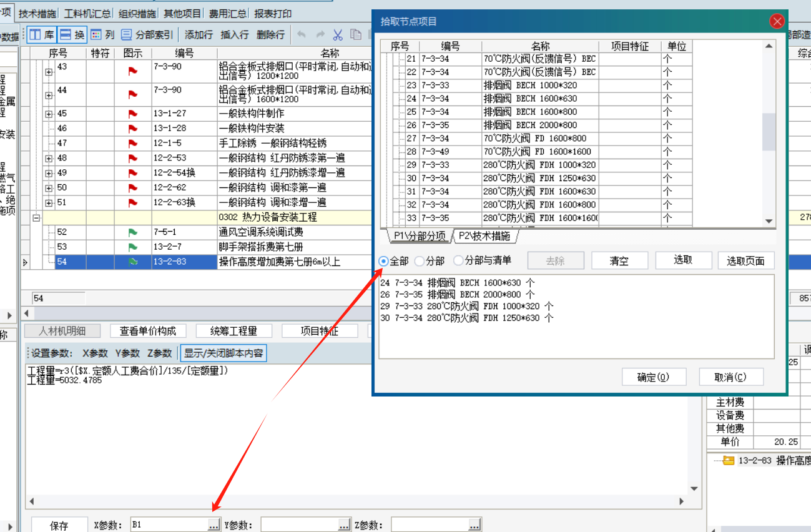Collapse the 0302 热力设备安装工程 section
This screenshot has width=811, height=532.
[36, 218]
